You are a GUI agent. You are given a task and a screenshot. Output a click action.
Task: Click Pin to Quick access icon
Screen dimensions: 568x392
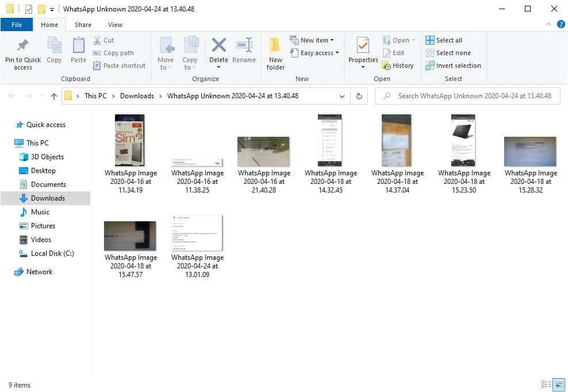click(22, 45)
